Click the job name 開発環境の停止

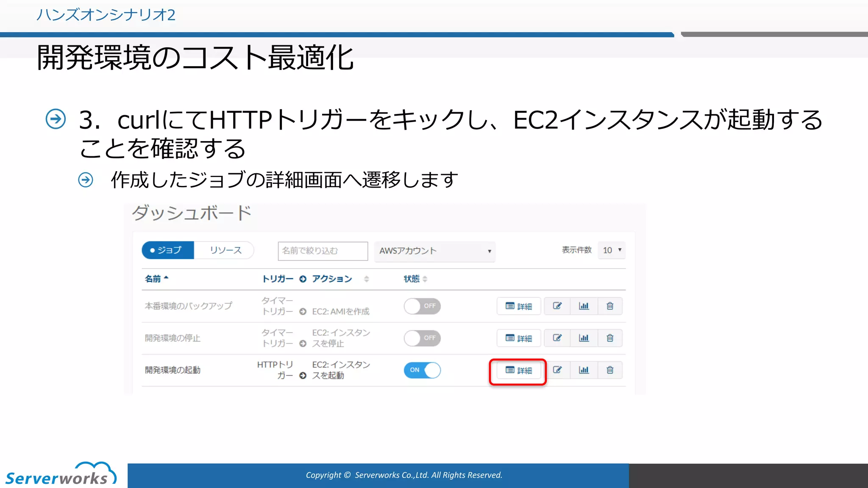coord(172,338)
